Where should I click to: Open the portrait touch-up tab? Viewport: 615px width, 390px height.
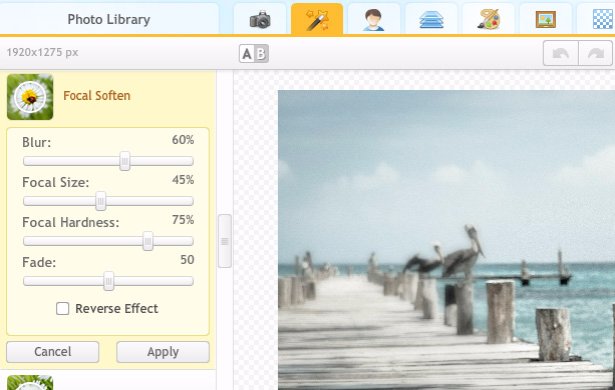click(374, 19)
